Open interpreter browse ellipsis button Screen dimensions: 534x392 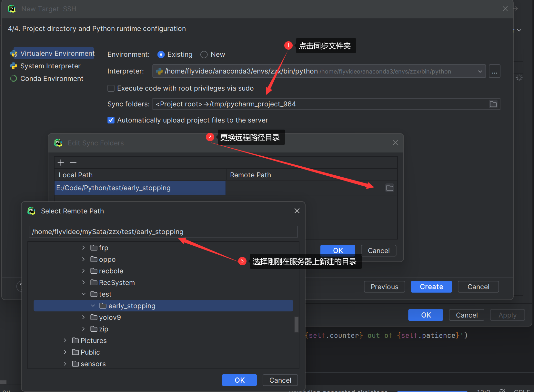pyautogui.click(x=494, y=71)
